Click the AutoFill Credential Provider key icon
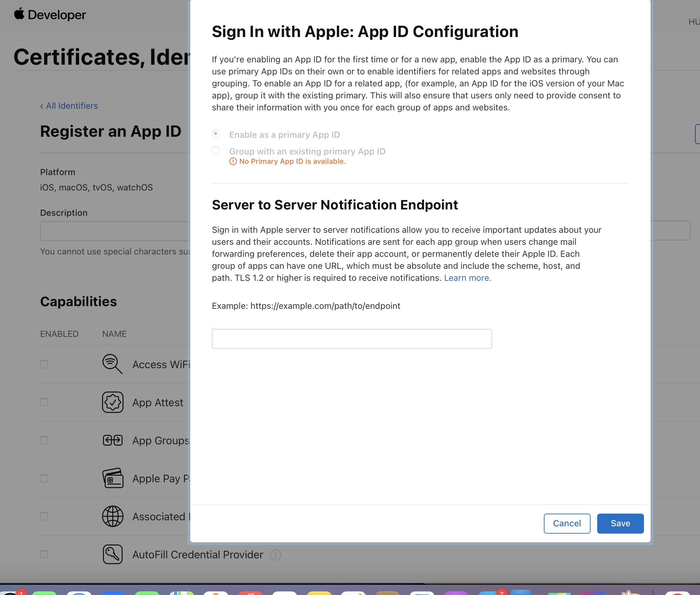Image resolution: width=700 pixels, height=595 pixels. point(112,554)
